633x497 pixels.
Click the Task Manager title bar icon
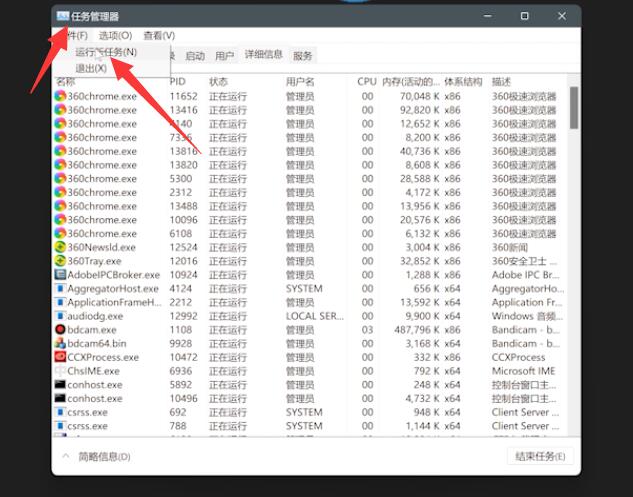pyautogui.click(x=63, y=16)
